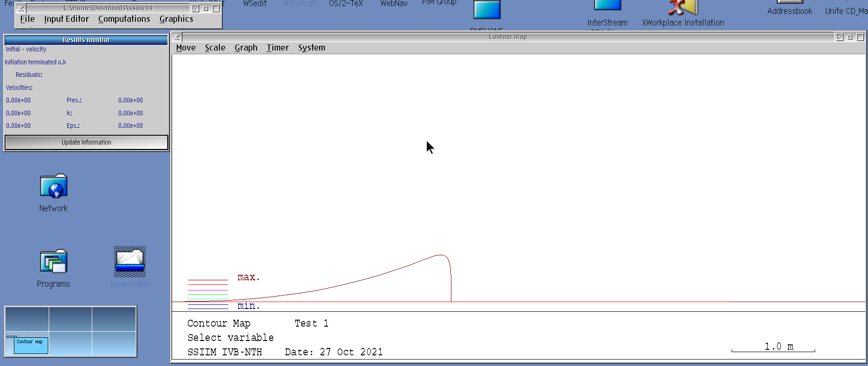
Task: Open the Input Editor menu
Action: pos(66,19)
